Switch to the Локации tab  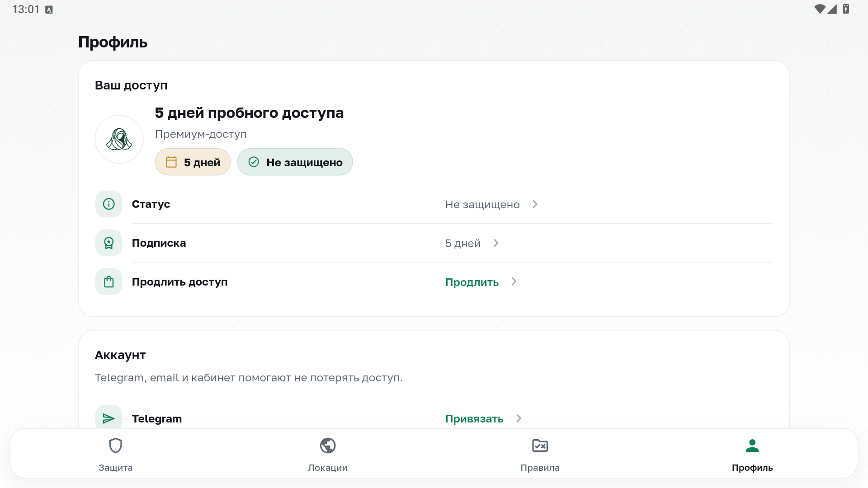328,454
